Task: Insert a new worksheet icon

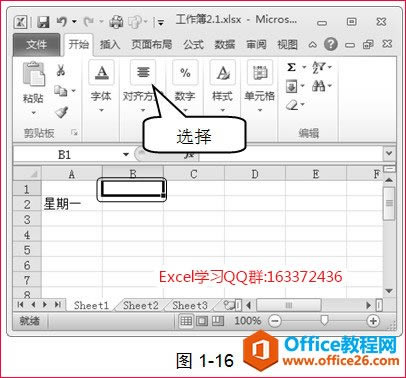Action: (x=229, y=305)
